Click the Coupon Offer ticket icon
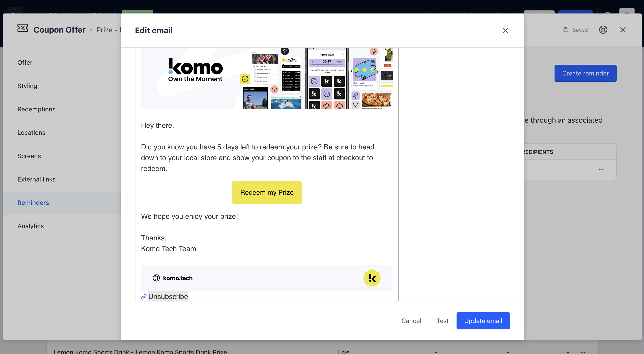The height and width of the screenshot is (354, 644). coord(23,28)
